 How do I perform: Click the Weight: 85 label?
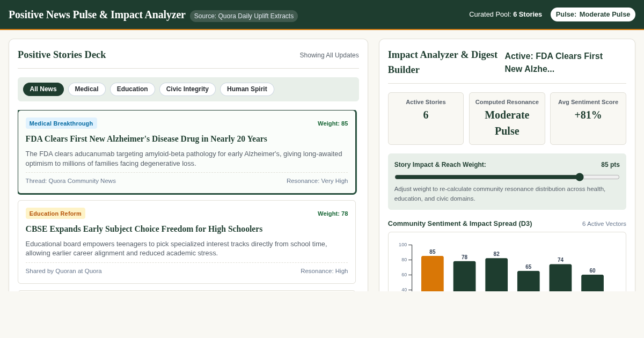pos(333,123)
